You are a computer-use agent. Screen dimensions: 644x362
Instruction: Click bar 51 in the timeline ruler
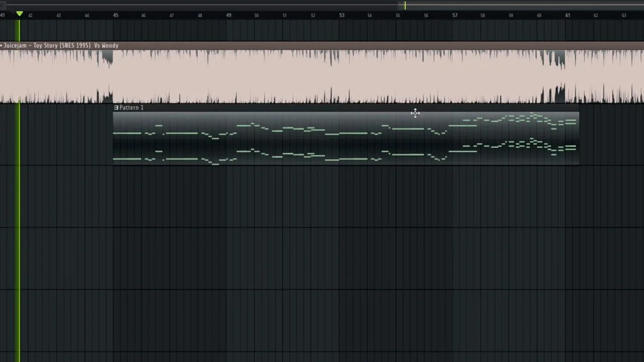[284, 16]
